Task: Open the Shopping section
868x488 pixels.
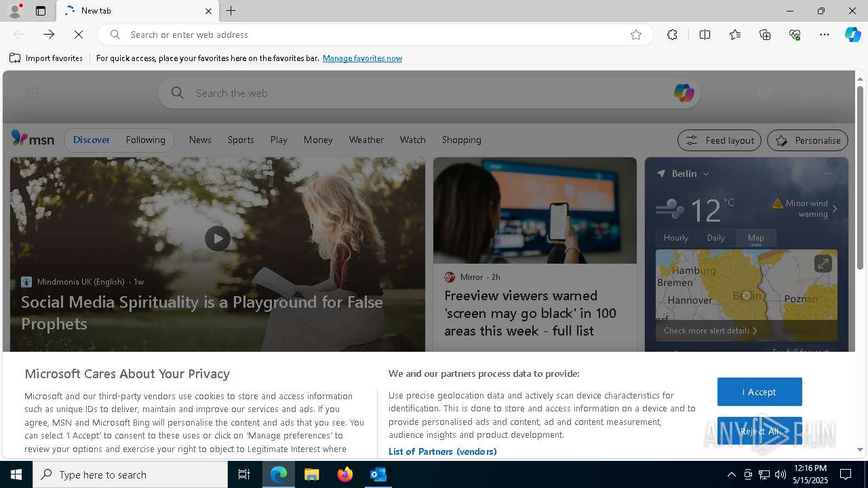Action: pyautogui.click(x=461, y=140)
